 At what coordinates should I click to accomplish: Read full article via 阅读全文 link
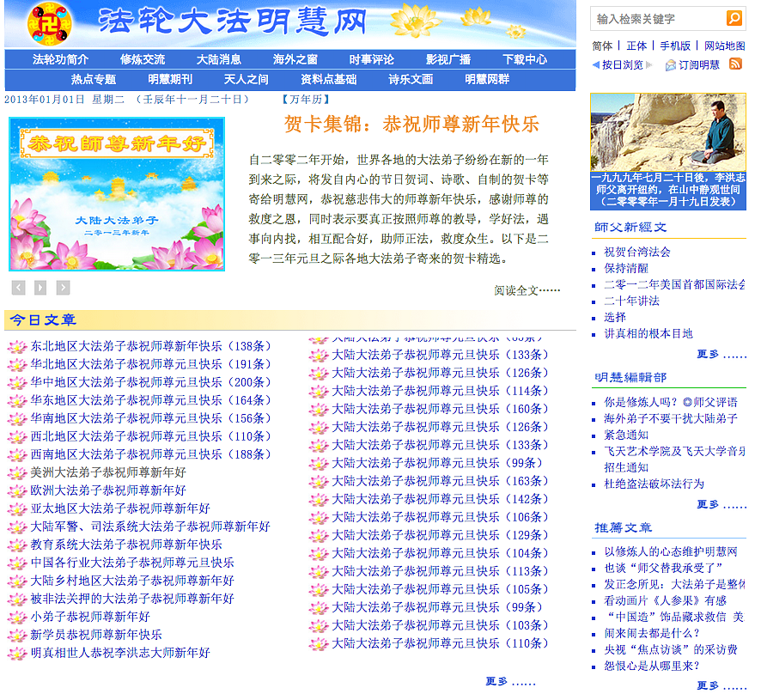pos(527,290)
